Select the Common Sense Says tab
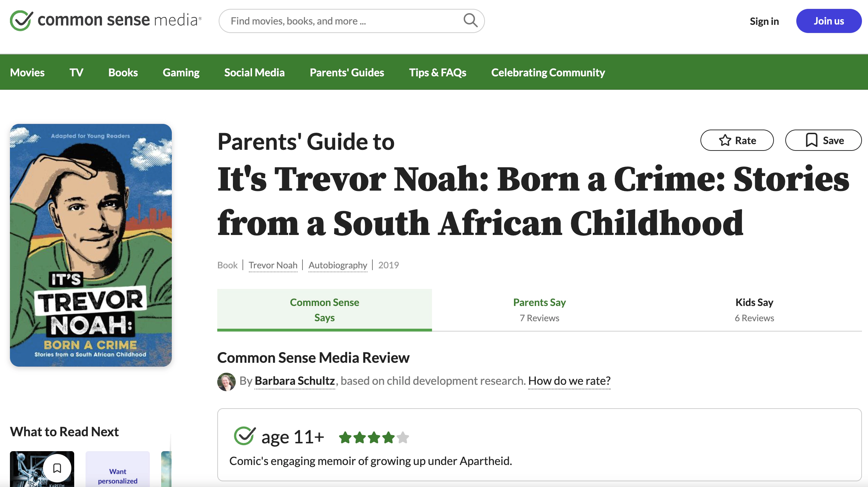Screen dimensions: 868x487 point(324,309)
